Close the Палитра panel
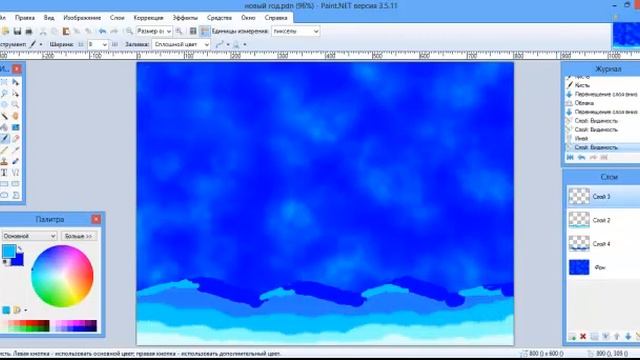 click(x=96, y=219)
